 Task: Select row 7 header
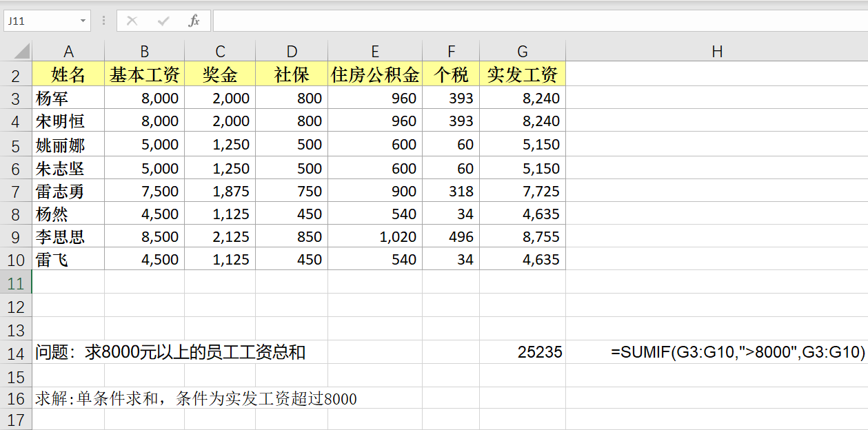point(16,191)
